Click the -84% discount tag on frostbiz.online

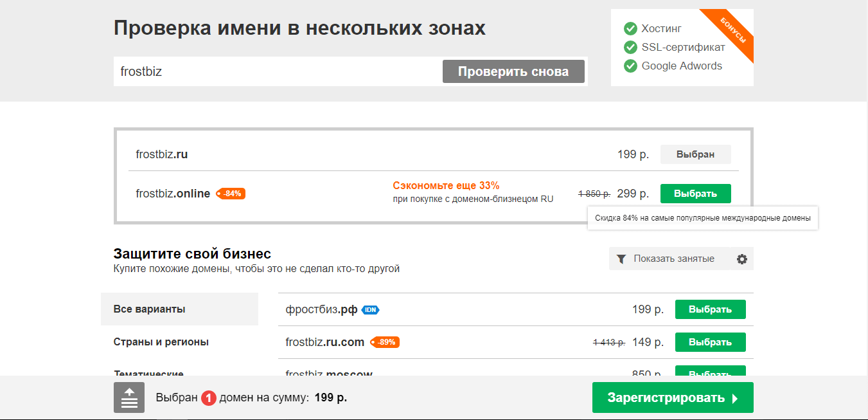coord(231,194)
